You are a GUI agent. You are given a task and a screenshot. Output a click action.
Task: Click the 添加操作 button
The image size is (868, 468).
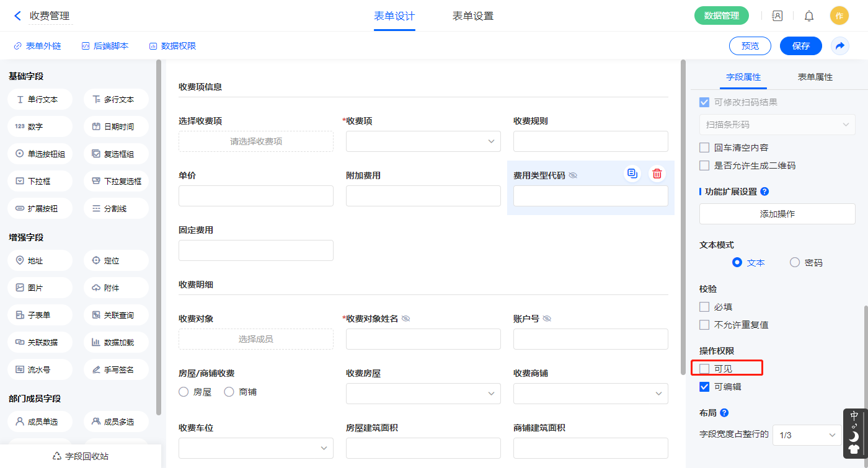pos(777,214)
